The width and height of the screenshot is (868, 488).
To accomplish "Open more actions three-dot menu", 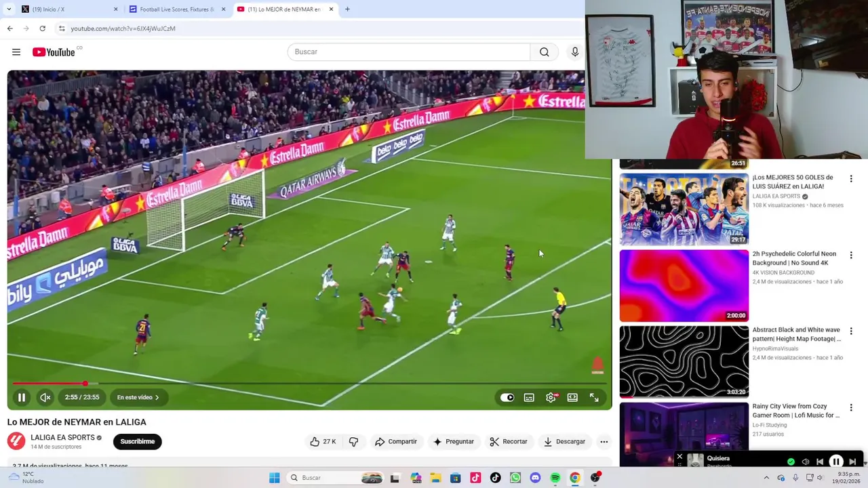I will click(604, 442).
